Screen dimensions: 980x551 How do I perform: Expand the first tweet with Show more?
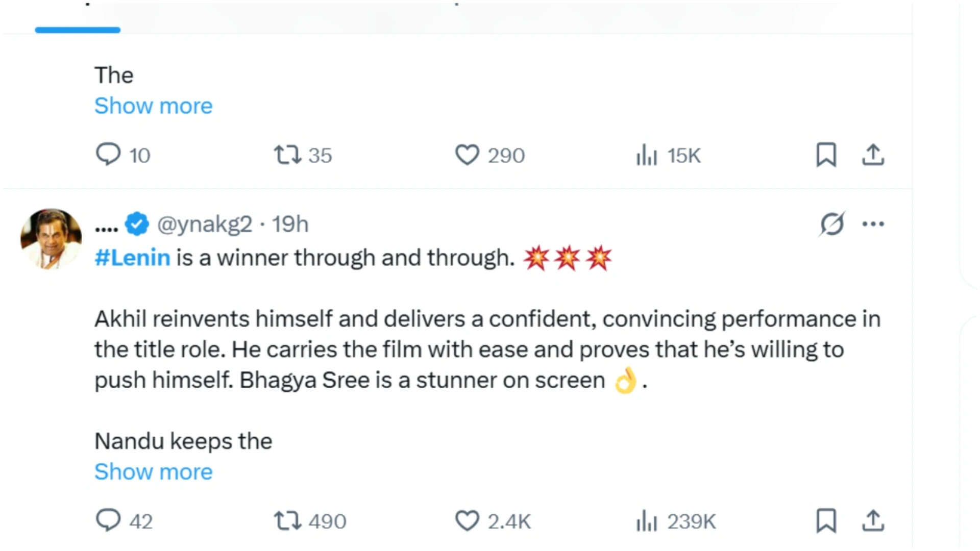point(153,106)
